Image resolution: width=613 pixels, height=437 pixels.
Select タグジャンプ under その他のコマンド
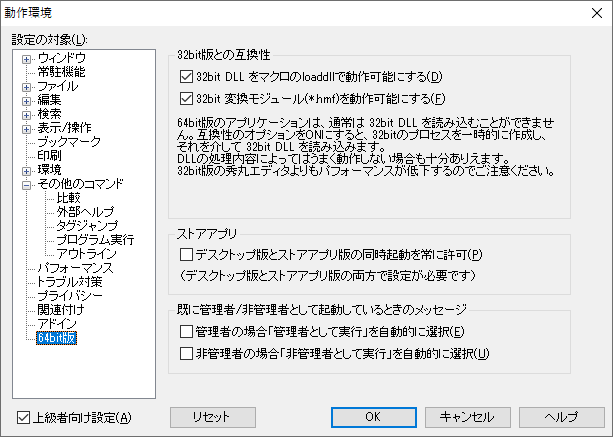[x=86, y=226]
